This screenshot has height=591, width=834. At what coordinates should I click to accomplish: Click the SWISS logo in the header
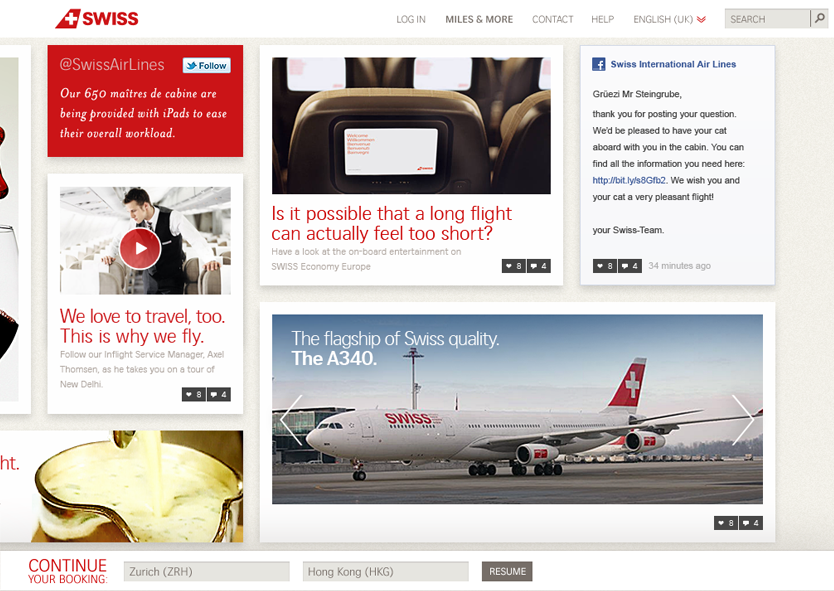pos(97,19)
